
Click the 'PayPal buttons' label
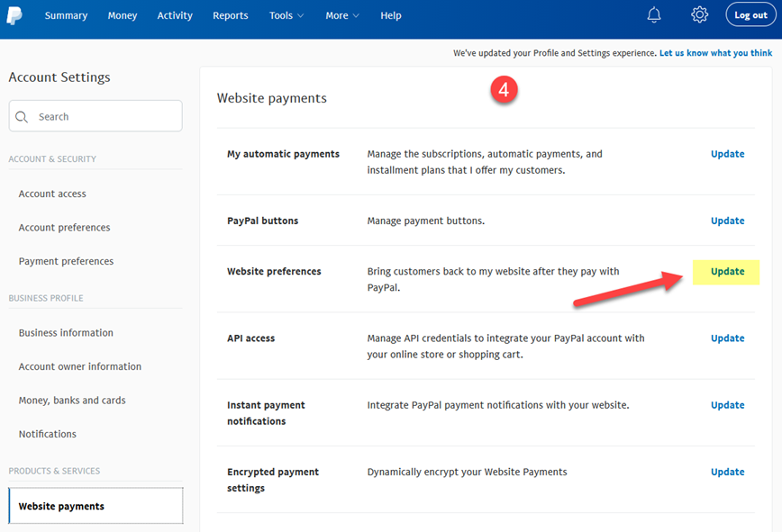click(262, 221)
